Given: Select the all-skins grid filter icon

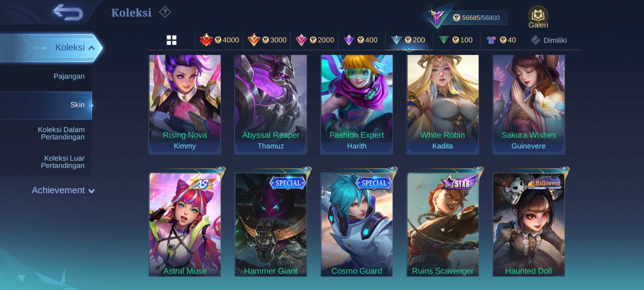Looking at the screenshot, I should pos(171,40).
